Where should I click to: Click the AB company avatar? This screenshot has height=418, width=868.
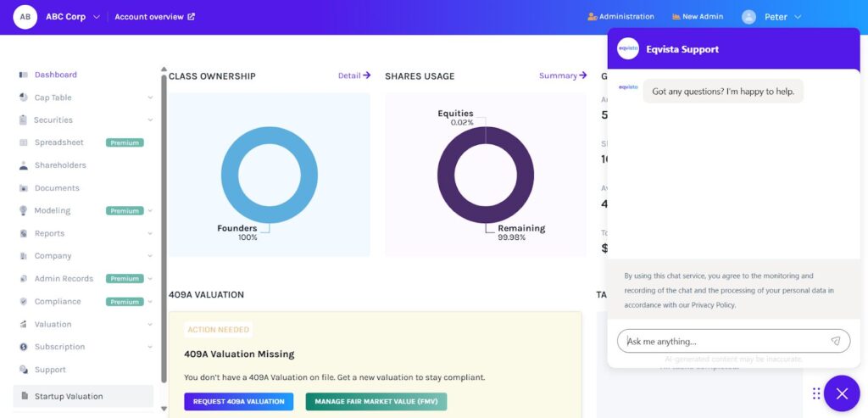coord(25,16)
